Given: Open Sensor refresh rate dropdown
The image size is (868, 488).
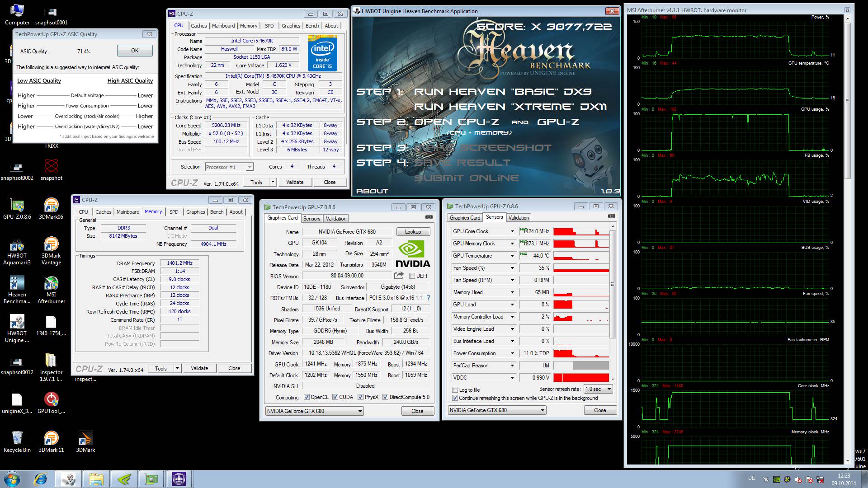Looking at the screenshot, I should (598, 389).
